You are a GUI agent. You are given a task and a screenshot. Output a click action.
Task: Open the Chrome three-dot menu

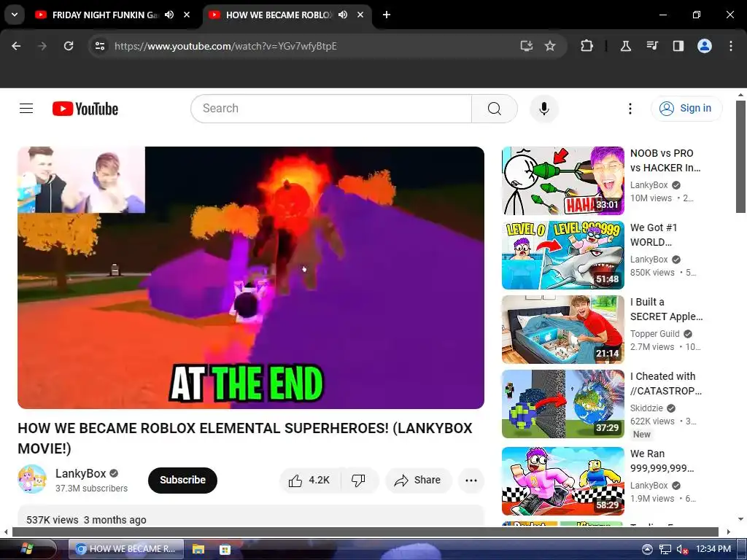pyautogui.click(x=731, y=46)
